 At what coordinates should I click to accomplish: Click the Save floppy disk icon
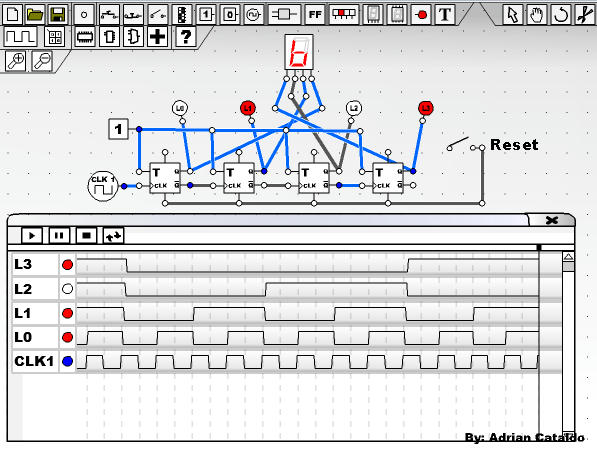tap(59, 15)
